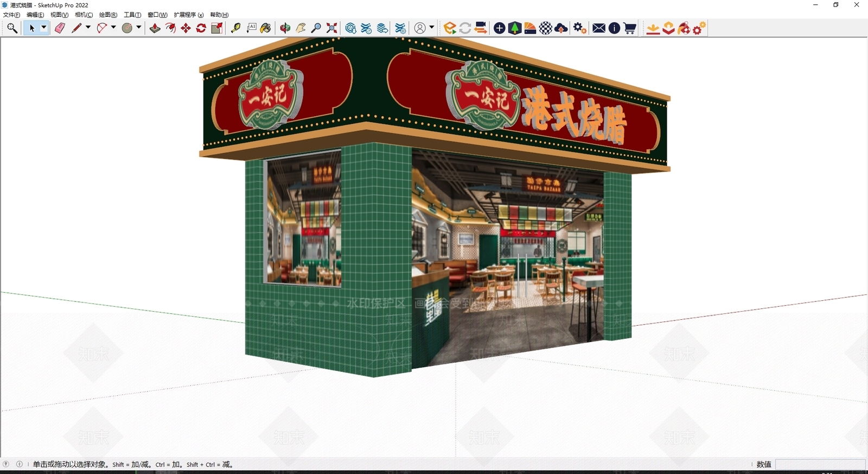Click the status bar info circle icon
Screen dimensions: 868x474
[x=20, y=464]
